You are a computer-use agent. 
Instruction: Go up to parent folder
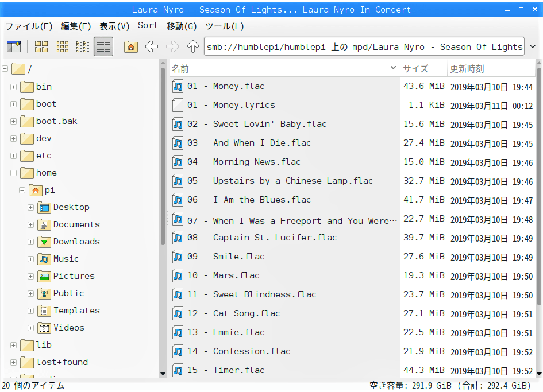point(193,46)
